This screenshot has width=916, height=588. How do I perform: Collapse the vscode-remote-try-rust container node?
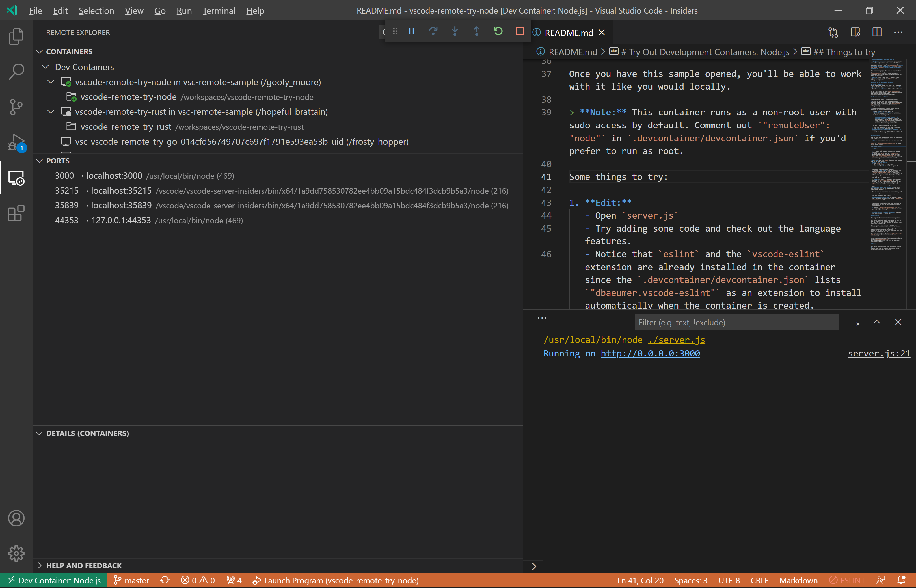[51, 112]
